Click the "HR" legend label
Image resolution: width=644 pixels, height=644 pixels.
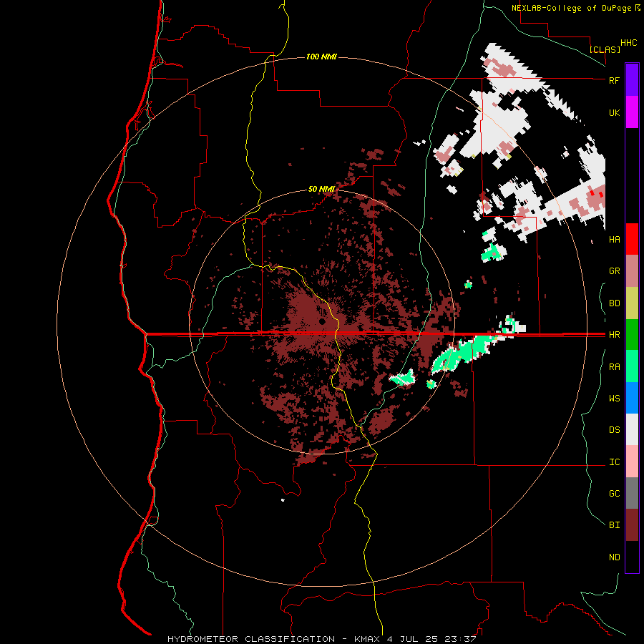614,335
